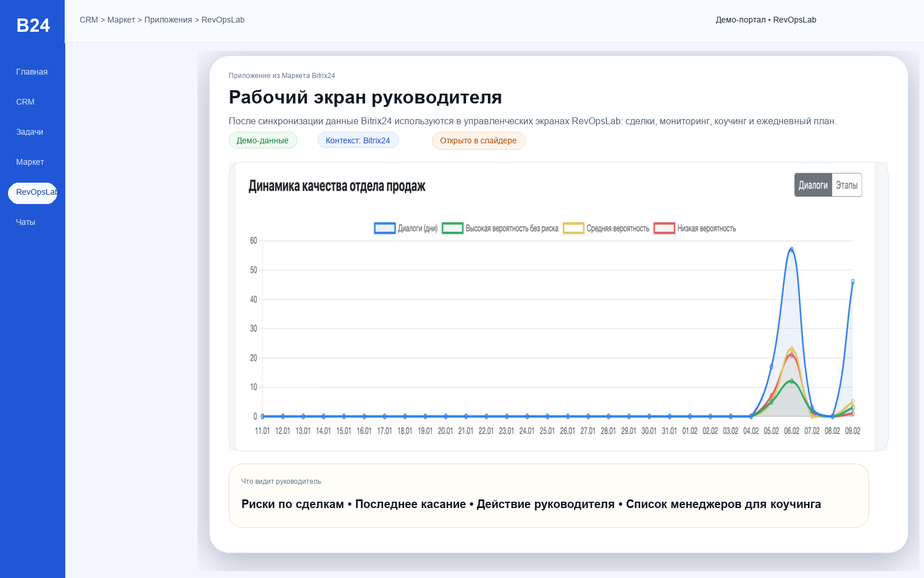This screenshot has width=924, height=578.
Task: Toggle the yellow Средняя вероятность legend swatch
Action: [x=573, y=228]
